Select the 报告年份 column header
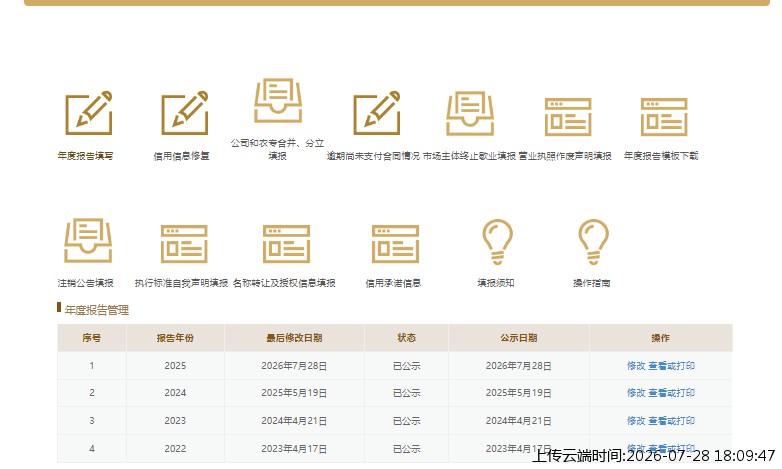The width and height of the screenshot is (782, 469). point(175,338)
